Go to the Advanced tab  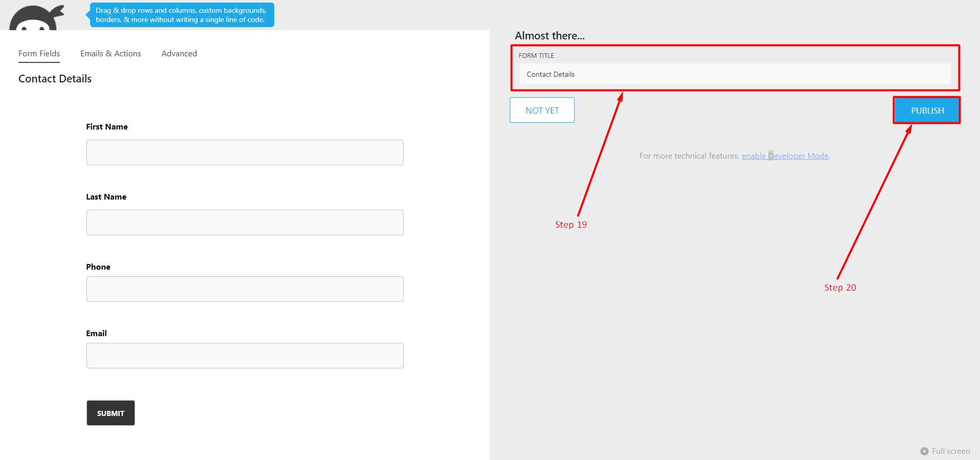179,53
